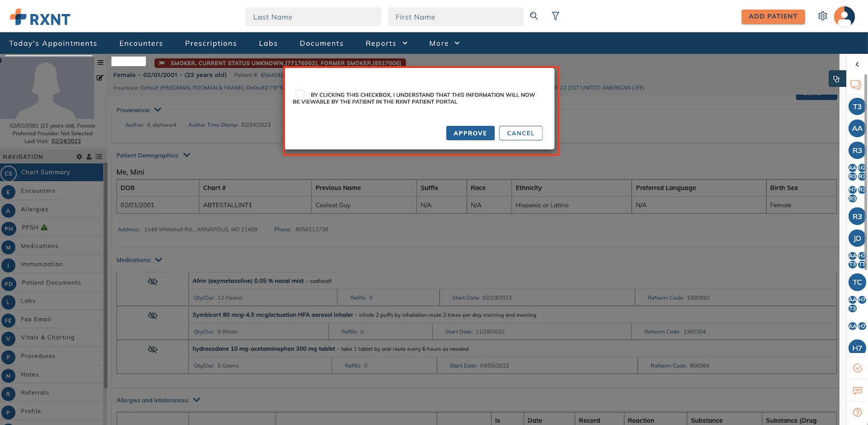This screenshot has height=425, width=868.
Task: Select Vitals & Charting in navigation
Action: tap(47, 338)
